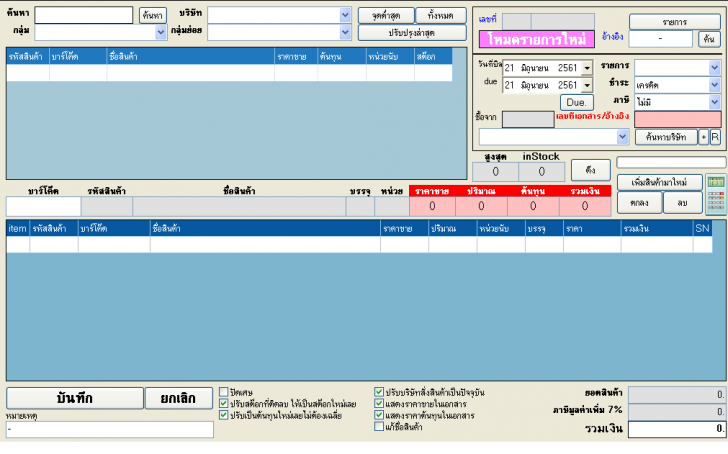Uncheck ปรับเป็นต้นทุนใหม่เลยไม่ต้องเฉลี่ย checkbox
Image resolution: width=728 pixels, height=454 pixels.
(x=223, y=415)
